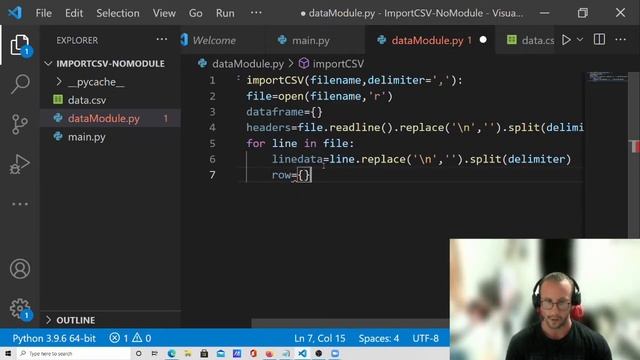Screen dimensions: 640x360
Task: Click error badge beside dataModule.py in explorer
Action: click(166, 118)
